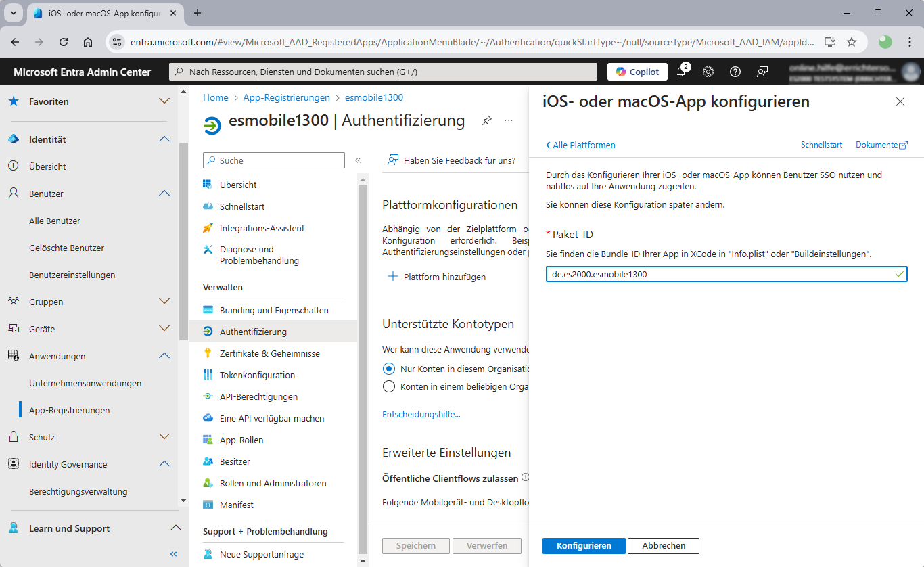Viewport: 924px width, 567px height.
Task: Click the Anwendungen grid icon
Action: (x=14, y=356)
